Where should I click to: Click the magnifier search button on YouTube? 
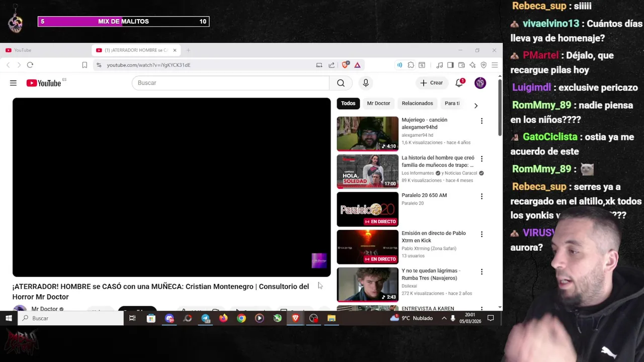341,83
